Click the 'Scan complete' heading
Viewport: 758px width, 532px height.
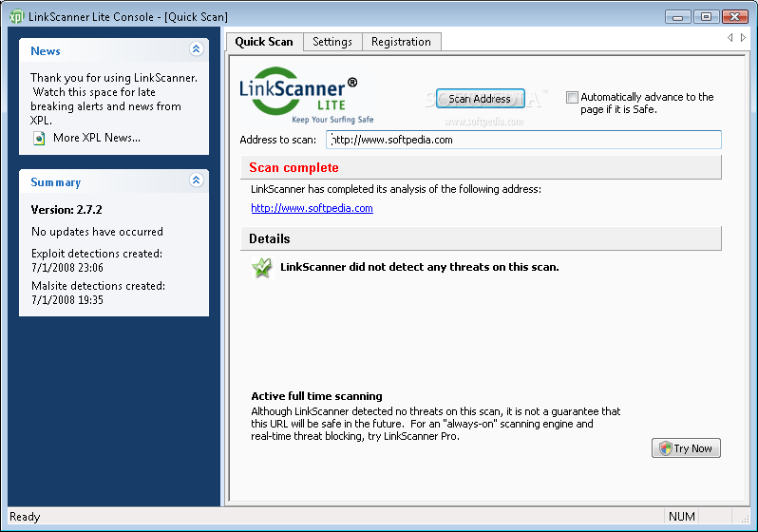(x=294, y=168)
